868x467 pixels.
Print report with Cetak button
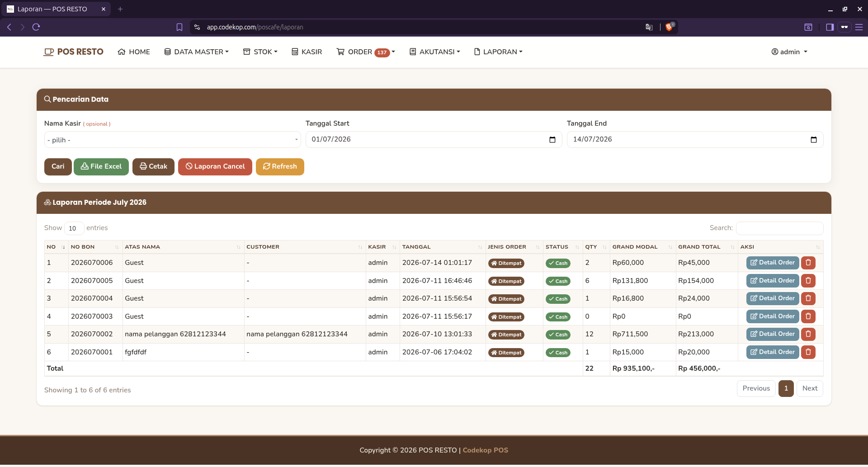pos(153,167)
